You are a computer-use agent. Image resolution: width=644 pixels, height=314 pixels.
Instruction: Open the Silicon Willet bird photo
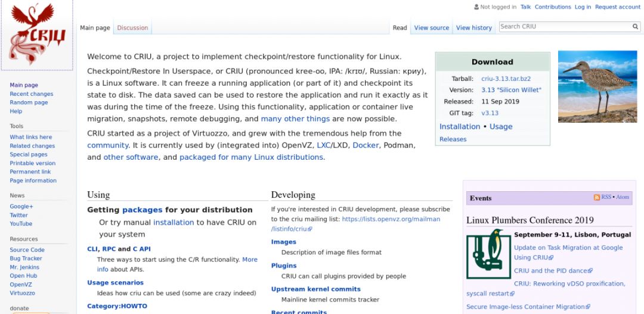pos(597,86)
